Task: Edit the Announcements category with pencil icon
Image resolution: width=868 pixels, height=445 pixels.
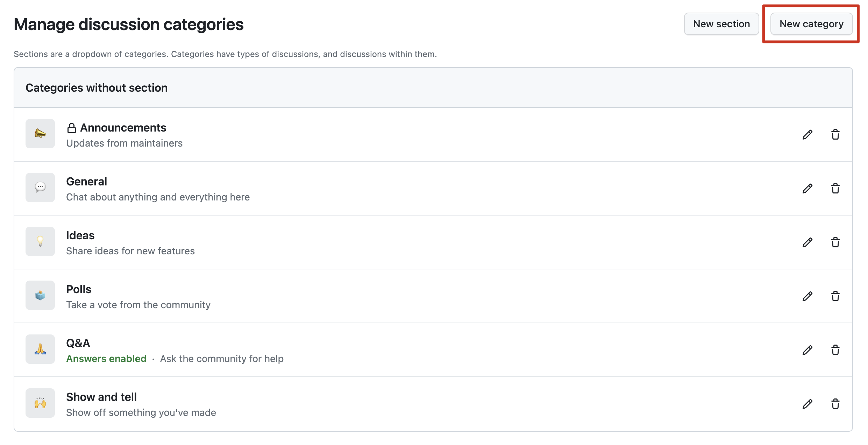Action: [x=807, y=134]
